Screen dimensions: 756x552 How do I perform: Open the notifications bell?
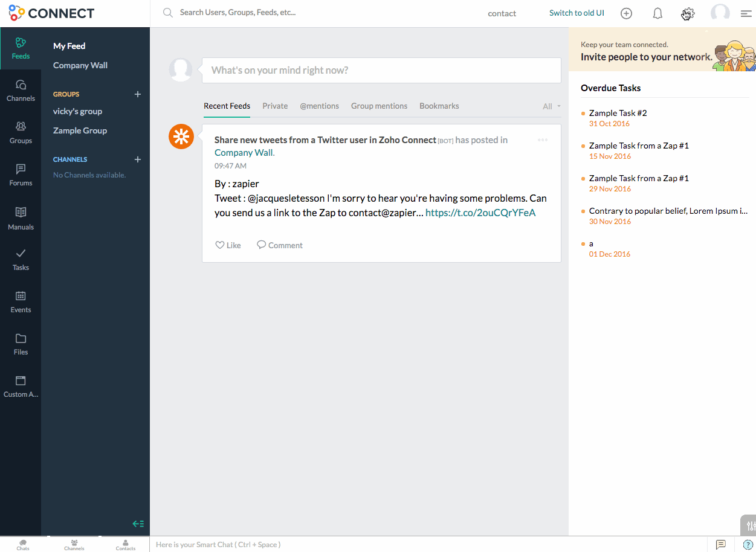(x=657, y=13)
